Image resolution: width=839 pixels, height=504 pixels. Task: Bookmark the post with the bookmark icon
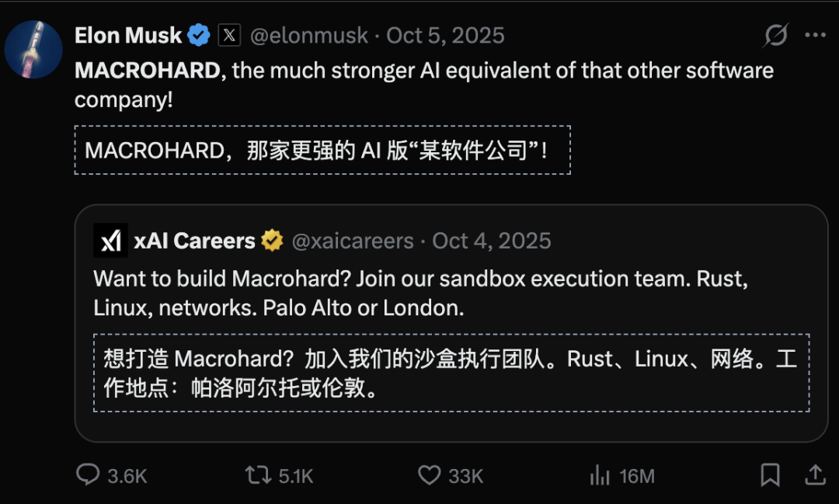pos(770,475)
